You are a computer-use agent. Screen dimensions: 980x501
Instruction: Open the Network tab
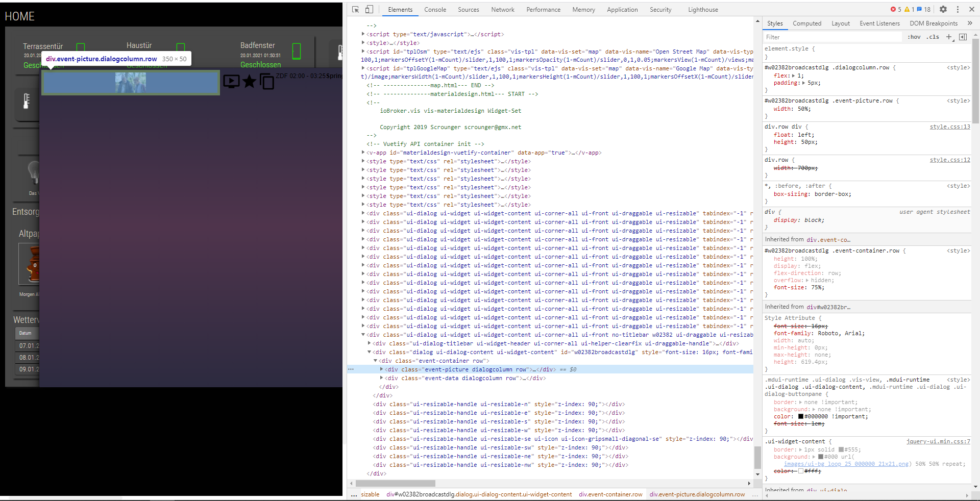(x=503, y=10)
